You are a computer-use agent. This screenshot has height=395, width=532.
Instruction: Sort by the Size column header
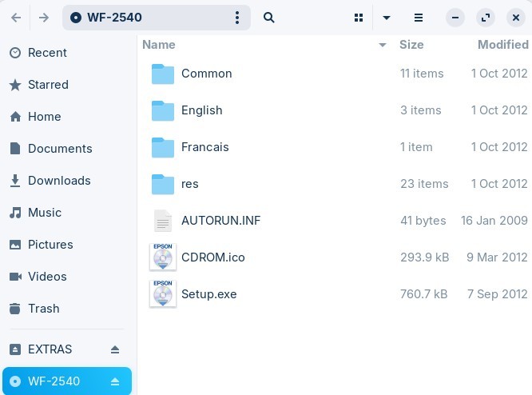411,45
